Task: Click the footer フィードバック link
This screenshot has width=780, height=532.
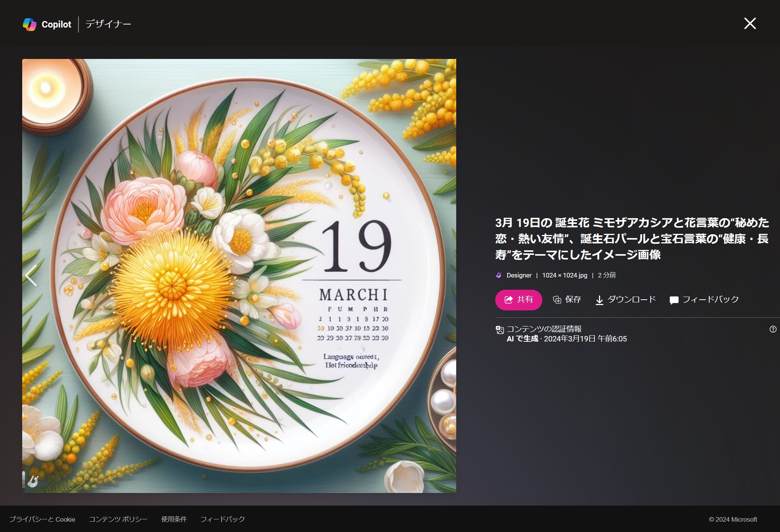Action: tap(222, 519)
